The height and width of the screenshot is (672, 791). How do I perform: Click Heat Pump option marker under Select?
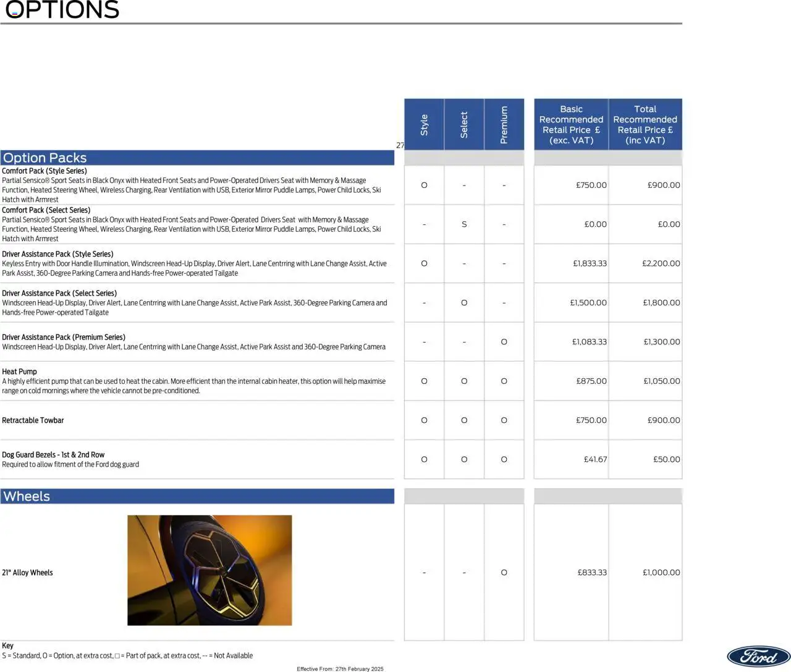[464, 381]
